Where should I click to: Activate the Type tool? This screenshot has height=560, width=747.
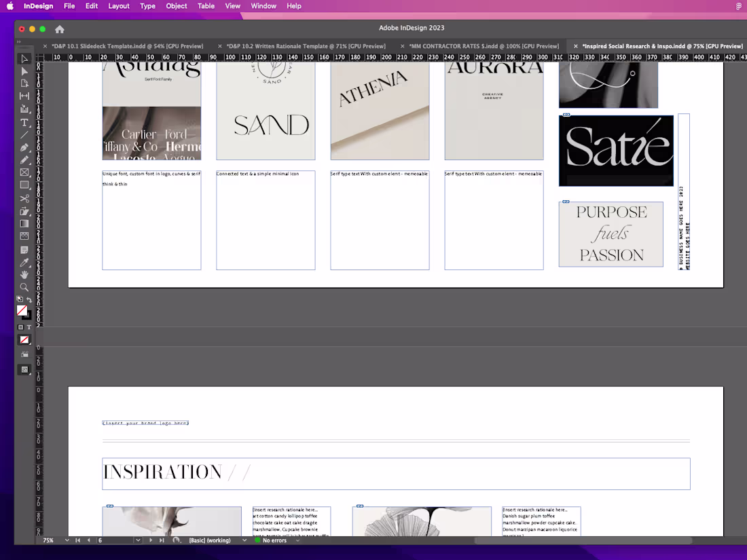coord(24,122)
